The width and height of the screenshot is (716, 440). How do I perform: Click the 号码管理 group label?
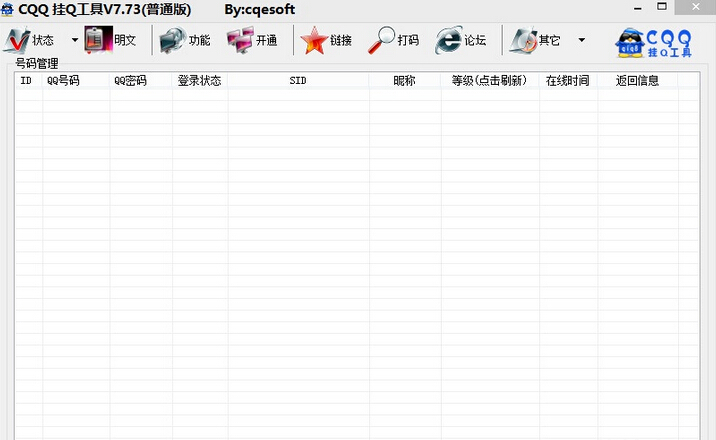37,63
